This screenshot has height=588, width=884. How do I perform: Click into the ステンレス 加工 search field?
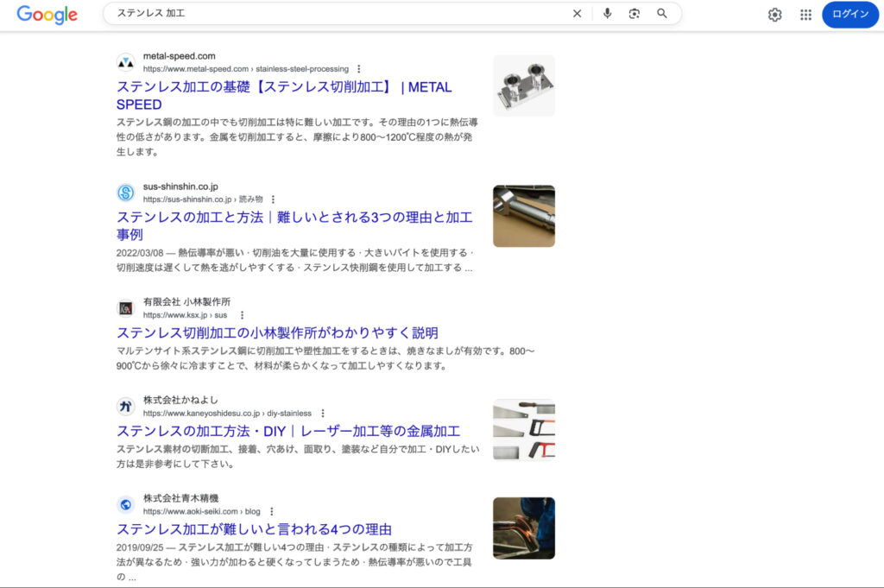coord(338,14)
